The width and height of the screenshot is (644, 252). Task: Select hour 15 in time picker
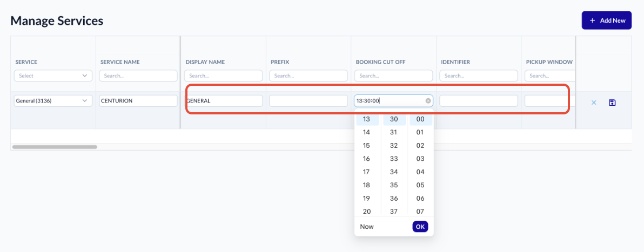(x=367, y=145)
